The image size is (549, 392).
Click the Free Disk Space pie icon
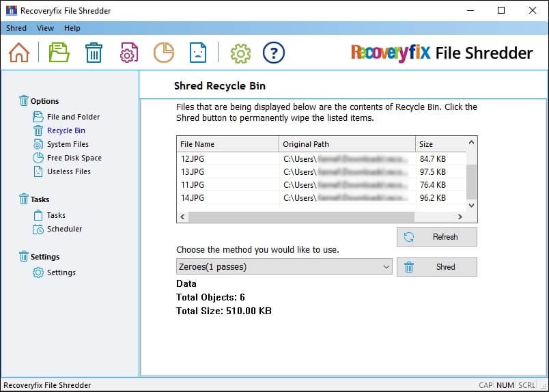[163, 53]
